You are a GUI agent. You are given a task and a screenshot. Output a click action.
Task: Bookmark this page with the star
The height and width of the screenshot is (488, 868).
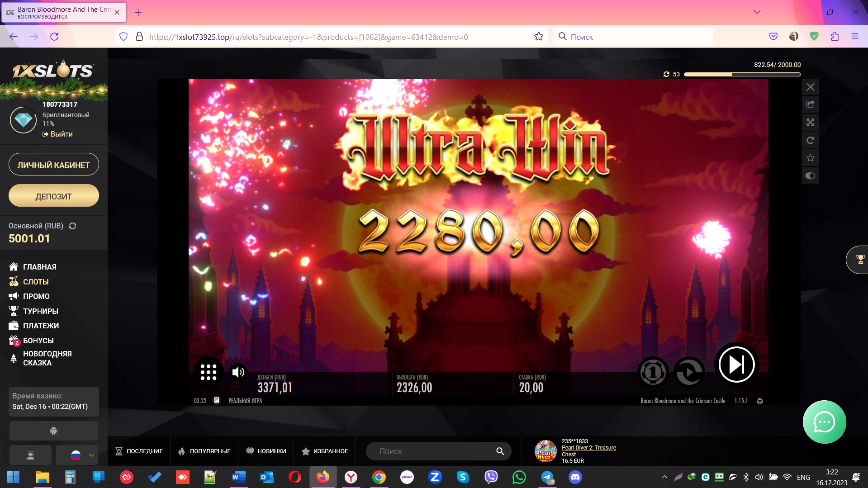[x=538, y=37]
